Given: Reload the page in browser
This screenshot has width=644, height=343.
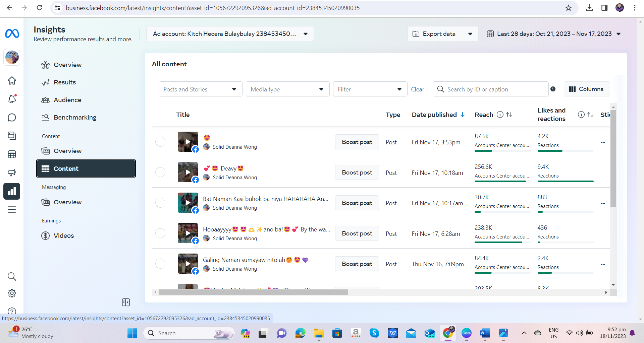Looking at the screenshot, I should [40, 8].
